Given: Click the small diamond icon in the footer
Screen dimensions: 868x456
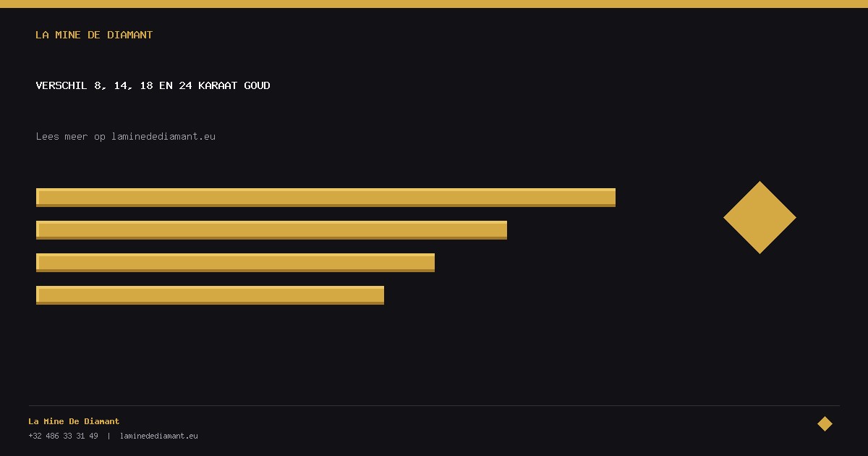Looking at the screenshot, I should point(825,423).
